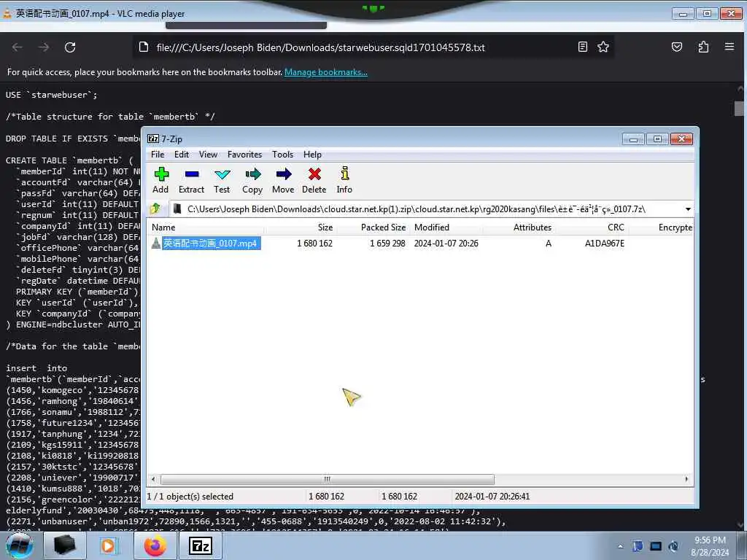Click the modified date 2024-01-07 20:26

[x=446, y=244]
